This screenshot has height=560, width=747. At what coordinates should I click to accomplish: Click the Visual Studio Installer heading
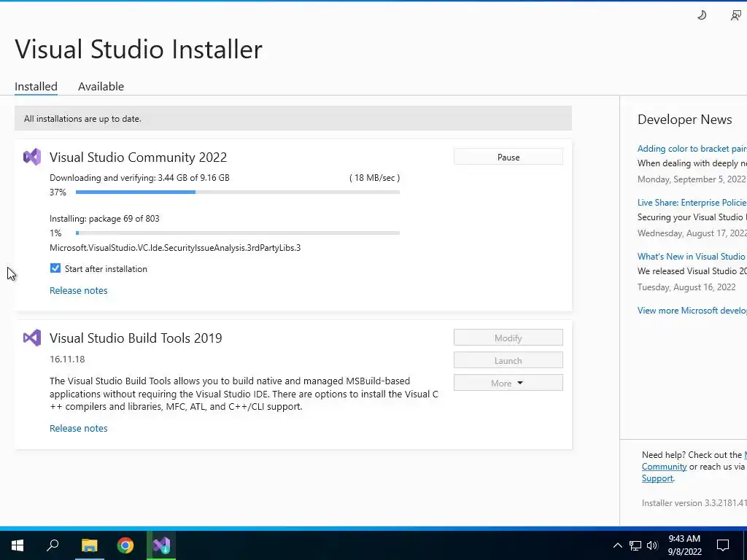139,49
